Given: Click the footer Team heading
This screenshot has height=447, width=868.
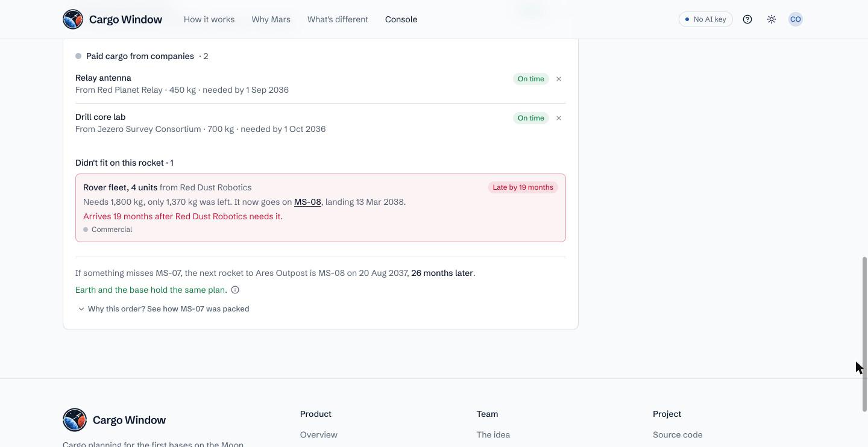Looking at the screenshot, I should (x=487, y=414).
